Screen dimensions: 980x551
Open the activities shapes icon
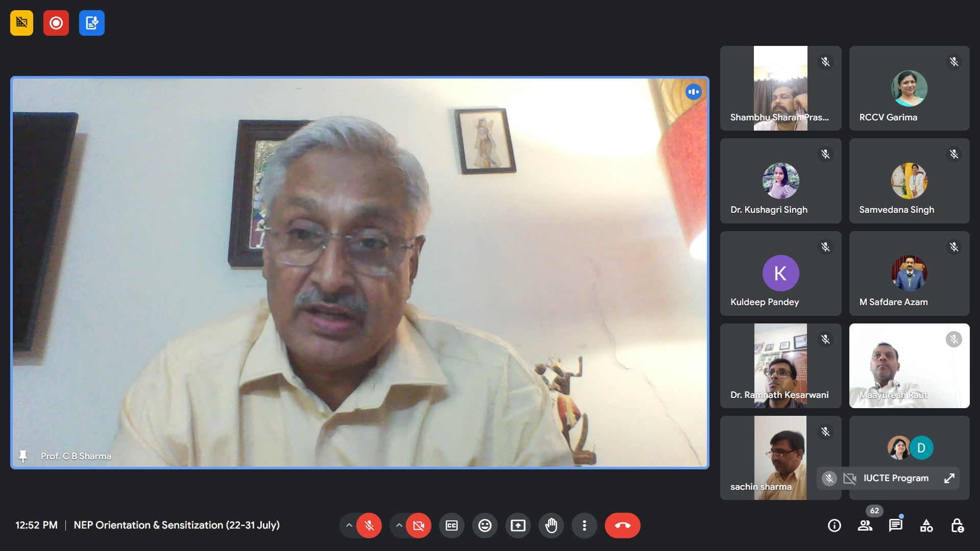[926, 525]
